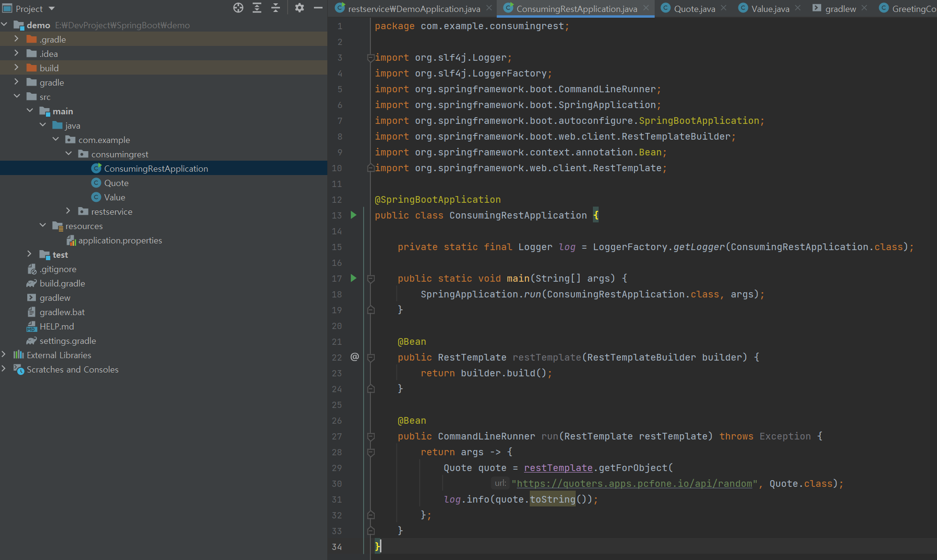Fold the main method using gutter fold marker

[x=371, y=278]
